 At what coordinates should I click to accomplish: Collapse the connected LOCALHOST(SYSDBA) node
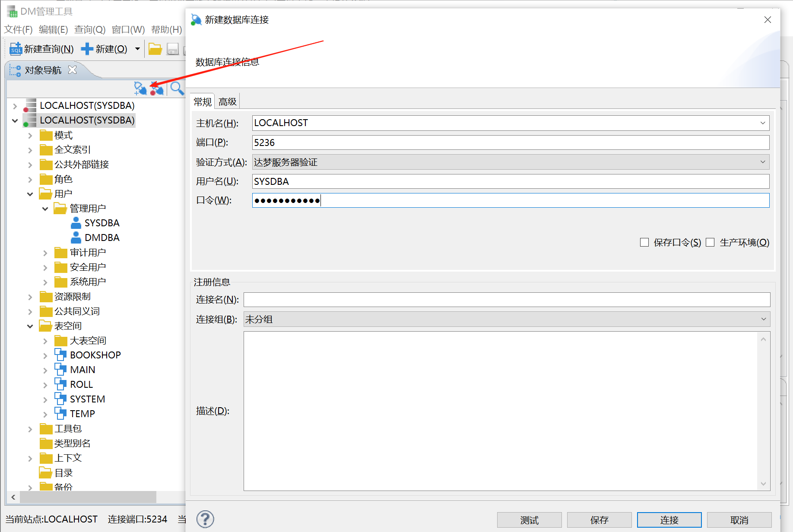(x=15, y=120)
